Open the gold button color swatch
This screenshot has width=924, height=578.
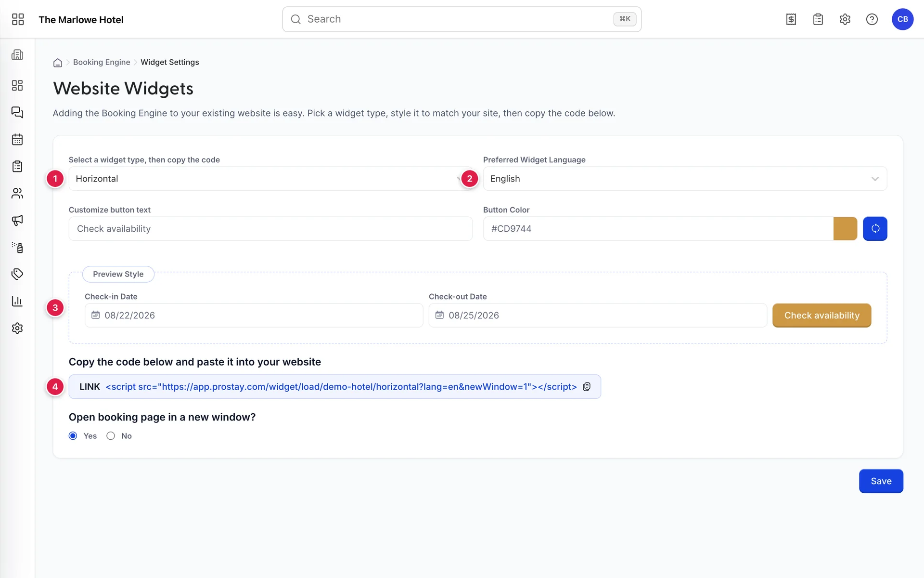click(845, 229)
